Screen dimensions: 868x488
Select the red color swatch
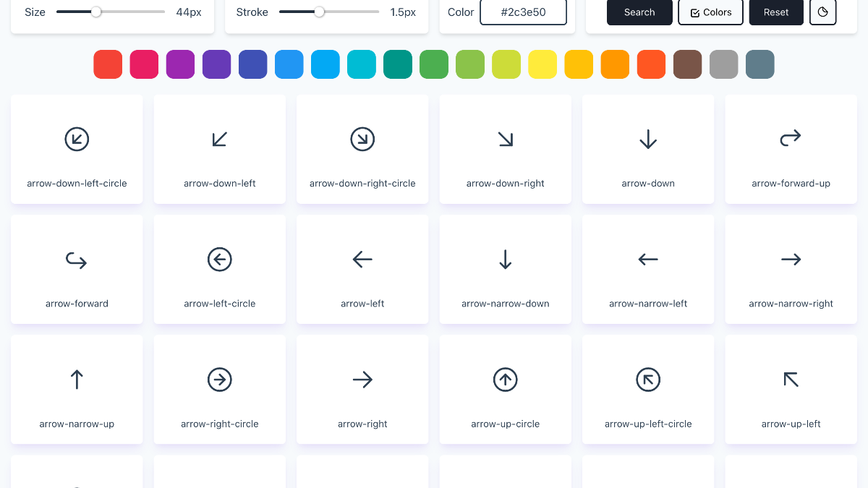[x=108, y=64]
